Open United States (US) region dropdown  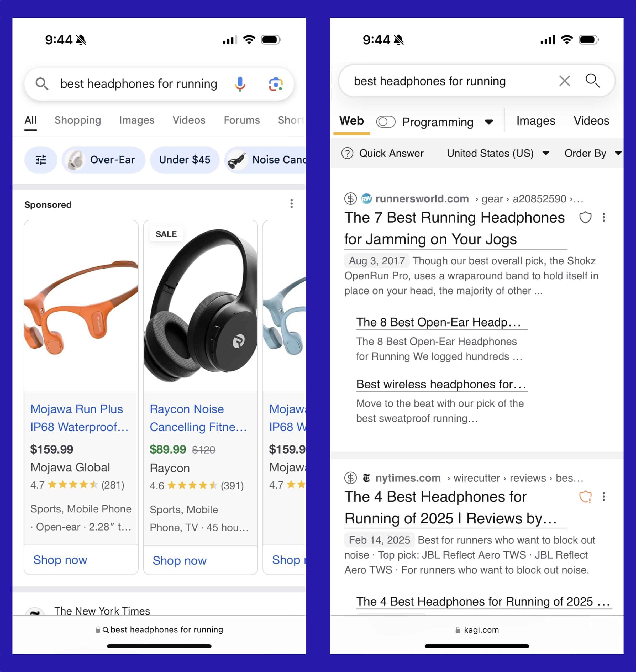(498, 153)
